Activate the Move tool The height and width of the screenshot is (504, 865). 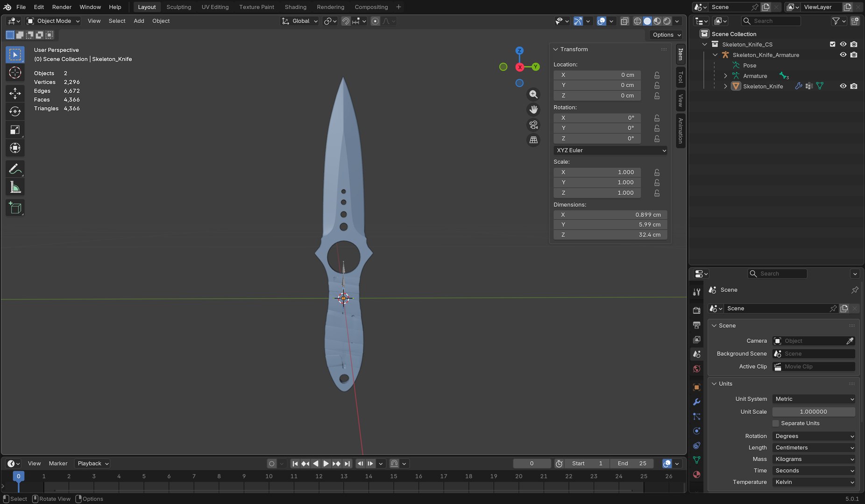[15, 93]
